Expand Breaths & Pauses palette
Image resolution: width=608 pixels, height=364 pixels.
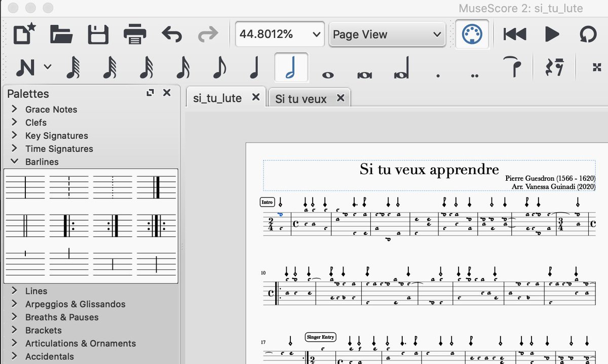[15, 317]
